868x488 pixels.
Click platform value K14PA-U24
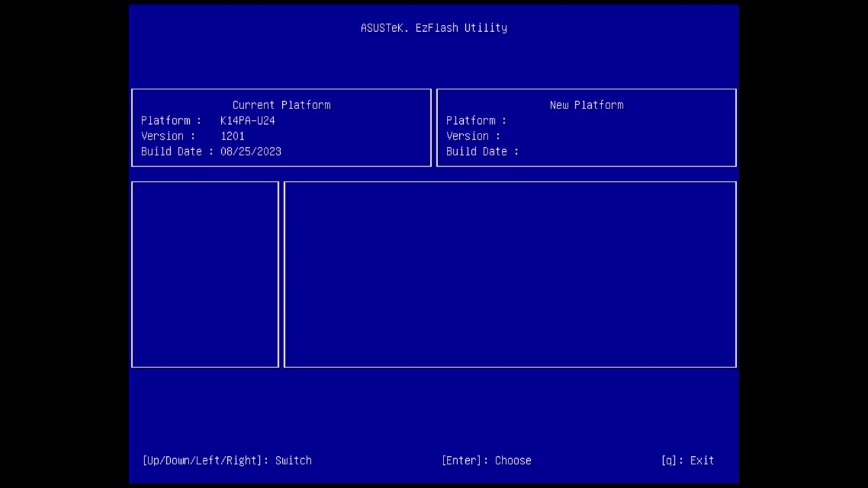[248, 121]
